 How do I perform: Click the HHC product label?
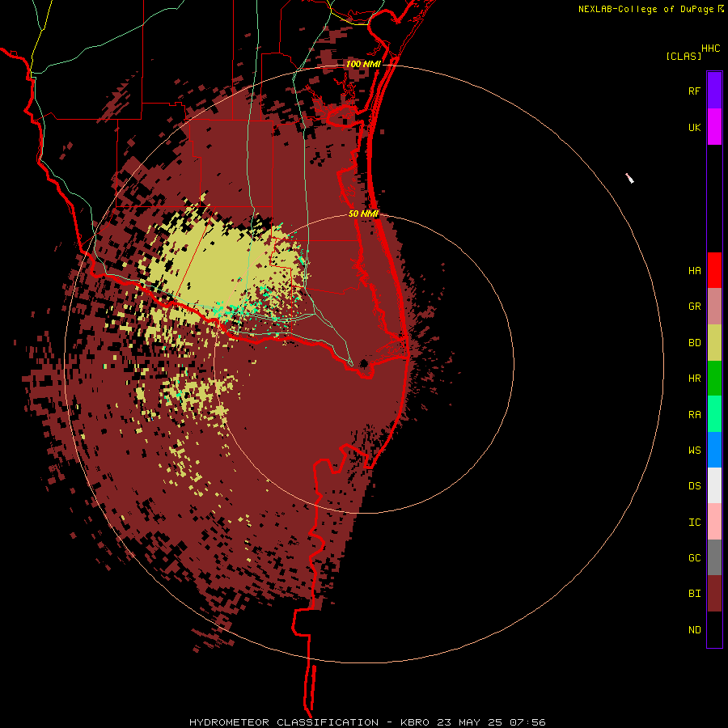pyautogui.click(x=710, y=49)
